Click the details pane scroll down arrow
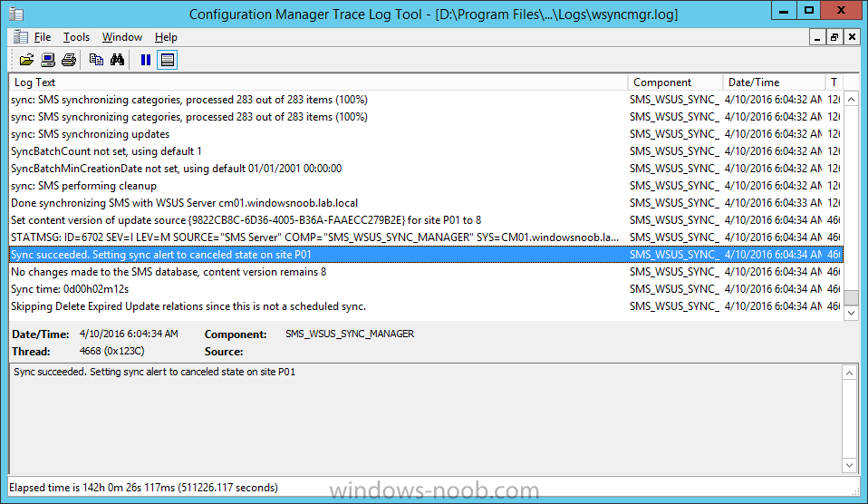The height and width of the screenshot is (504, 868). pos(849,465)
